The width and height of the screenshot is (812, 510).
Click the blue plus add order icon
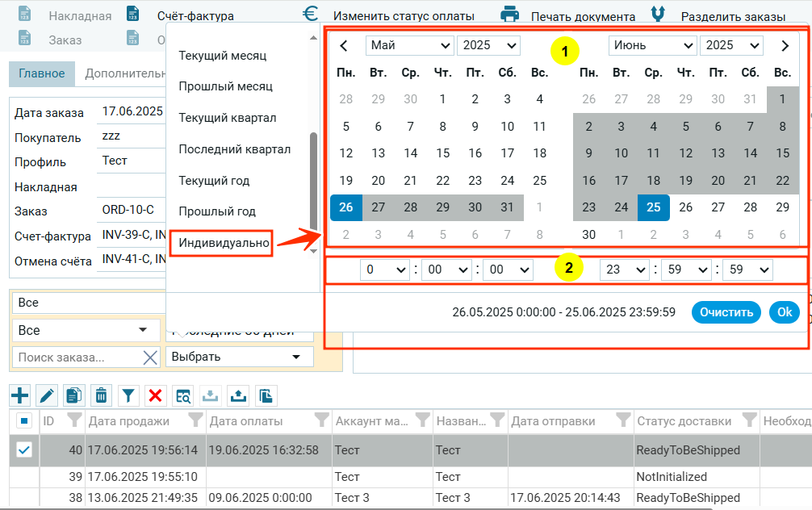point(19,395)
